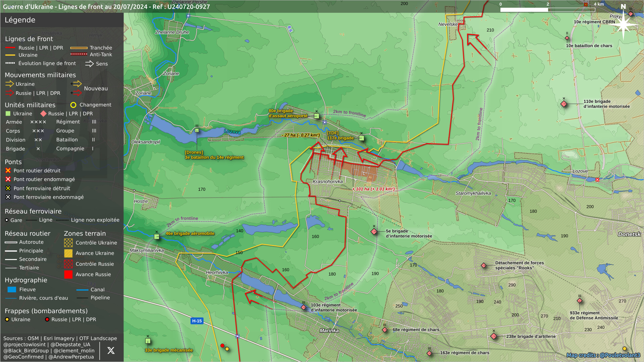Click the Map credits @Pouletvolant3 link
644x362 pixels.
[603, 355]
